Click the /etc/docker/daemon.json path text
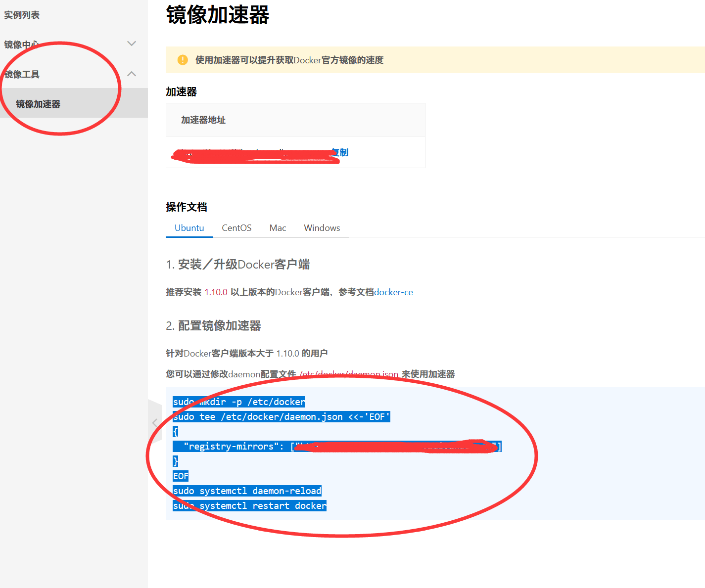This screenshot has width=705, height=588. pos(349,374)
